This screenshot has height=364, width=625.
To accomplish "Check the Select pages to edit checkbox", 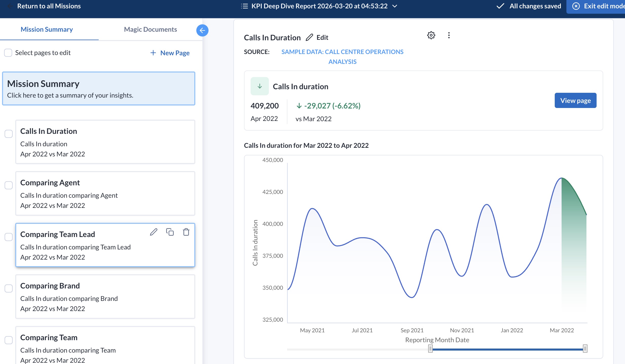I will [x=8, y=53].
